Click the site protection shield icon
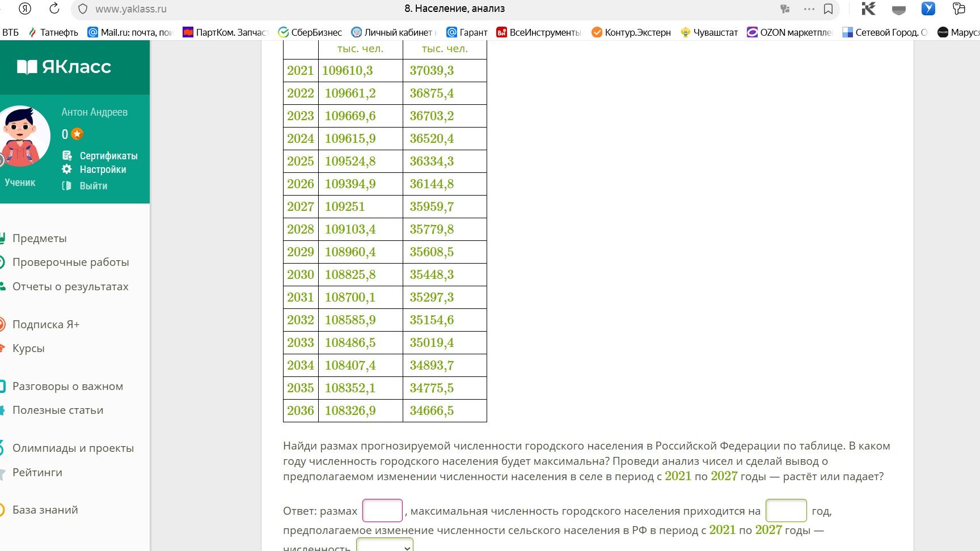Viewport: 980px width, 551px height. click(83, 9)
